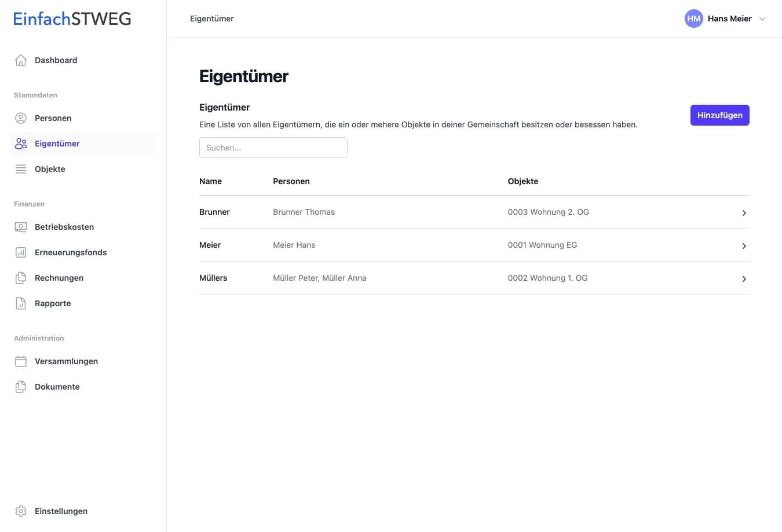The image size is (782, 532).
Task: Focus the Suchen search field
Action: click(x=273, y=148)
